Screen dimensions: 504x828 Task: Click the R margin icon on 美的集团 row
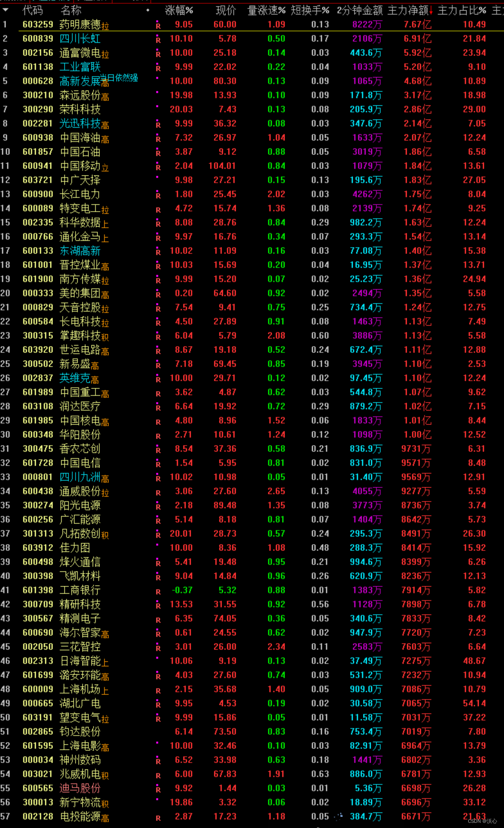coord(158,294)
